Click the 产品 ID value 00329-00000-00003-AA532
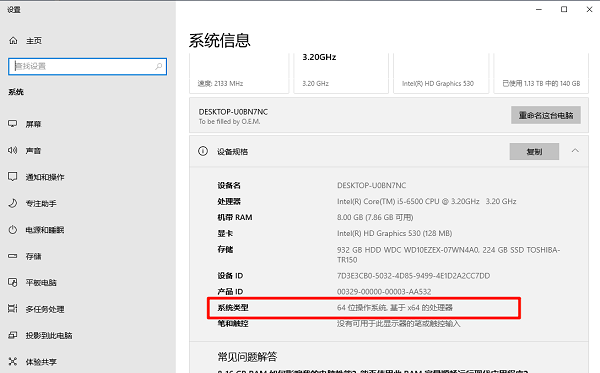600x373 pixels. click(x=384, y=292)
